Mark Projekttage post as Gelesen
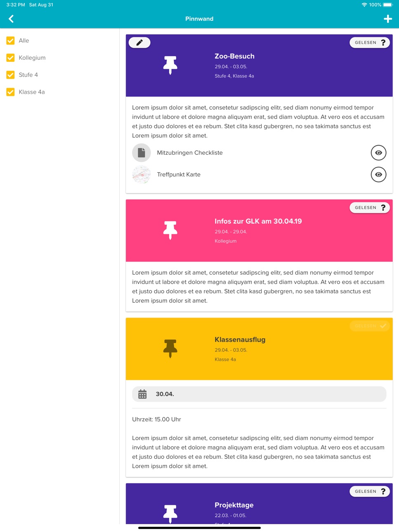Viewport: 399px width, 532px height. tap(370, 491)
